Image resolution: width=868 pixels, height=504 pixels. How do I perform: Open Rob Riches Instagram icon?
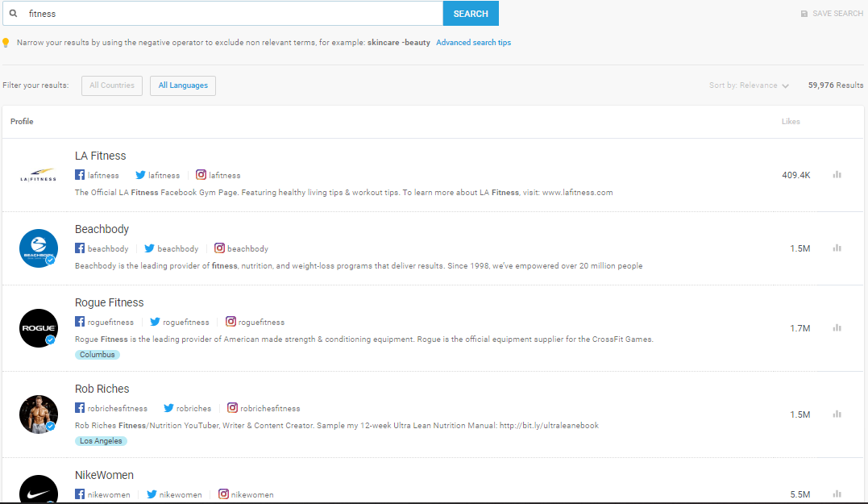point(232,407)
